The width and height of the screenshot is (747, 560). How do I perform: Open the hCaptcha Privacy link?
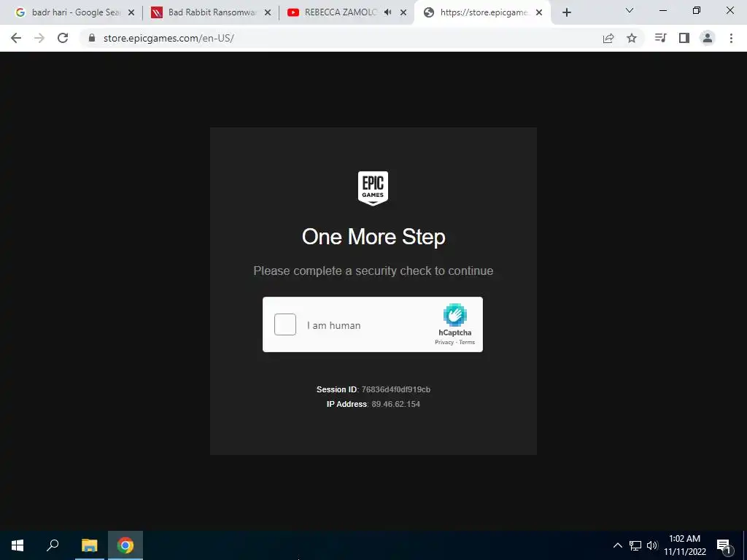tap(444, 343)
